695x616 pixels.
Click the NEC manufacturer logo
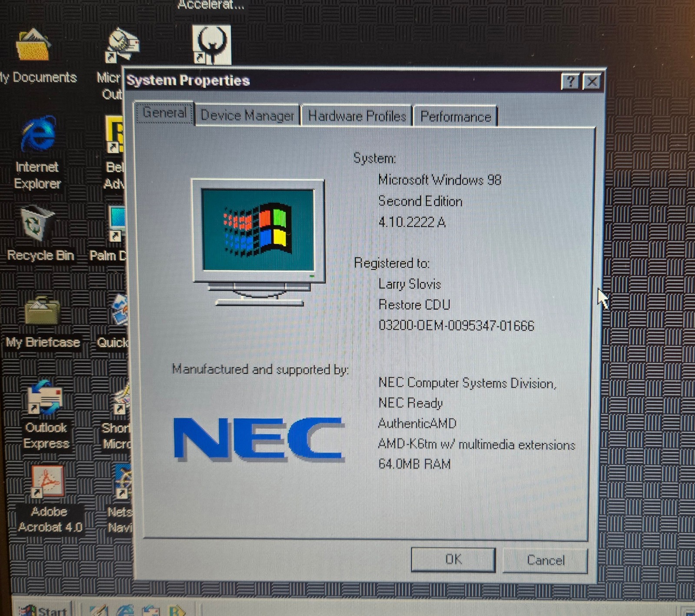(x=259, y=439)
